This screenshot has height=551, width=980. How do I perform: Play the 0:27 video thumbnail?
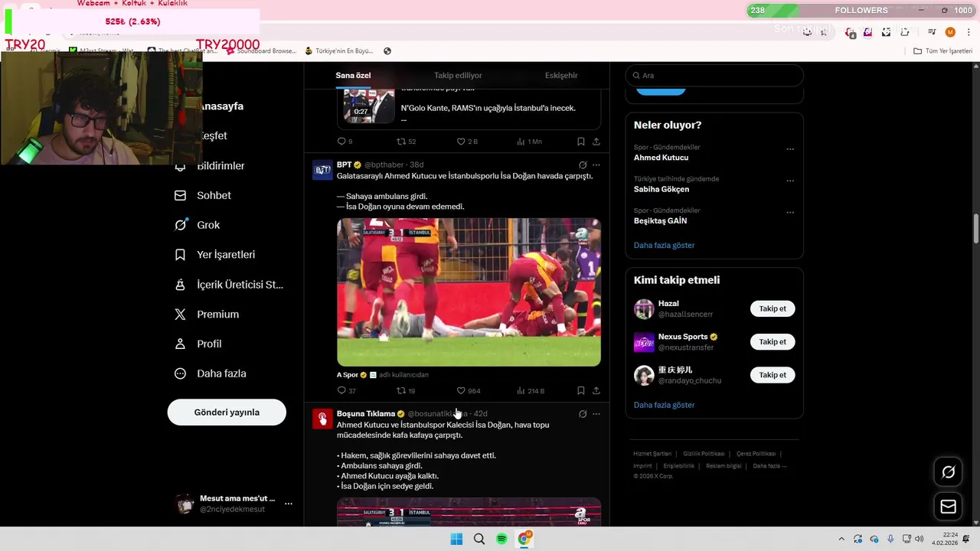click(368, 106)
